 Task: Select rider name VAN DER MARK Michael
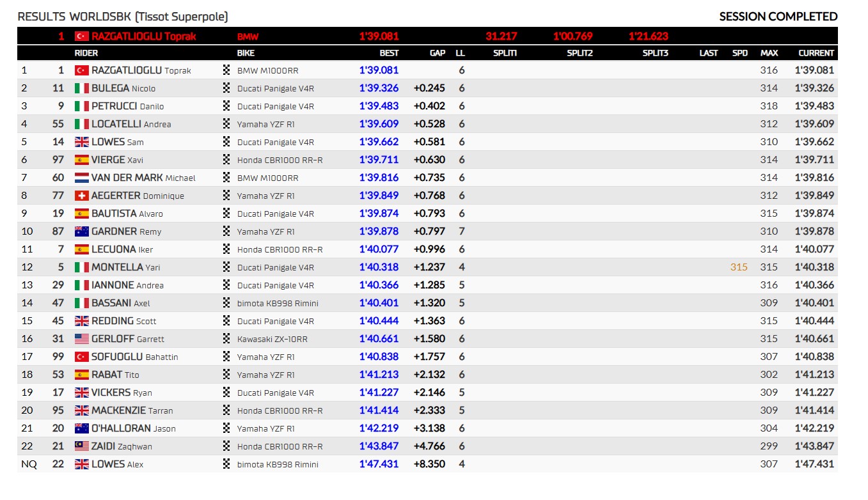tap(143, 178)
